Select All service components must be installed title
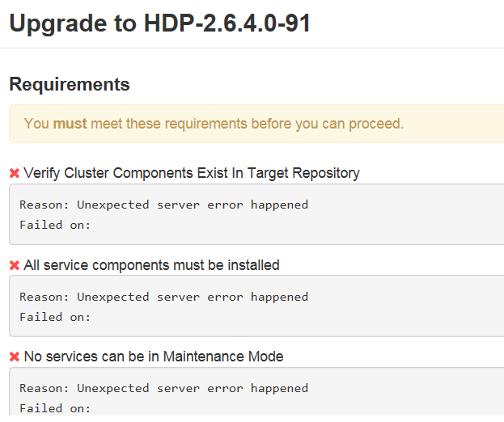The height and width of the screenshot is (422, 504). 151,265
